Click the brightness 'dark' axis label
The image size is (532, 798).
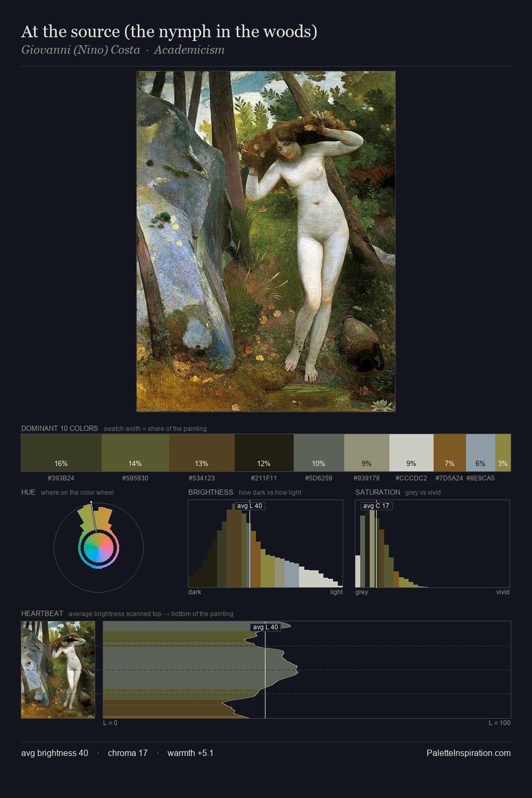coord(195,592)
